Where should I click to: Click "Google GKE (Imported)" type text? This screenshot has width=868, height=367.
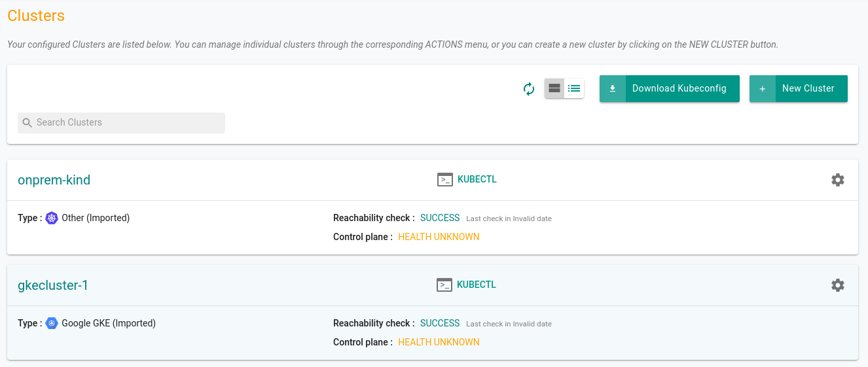[109, 323]
